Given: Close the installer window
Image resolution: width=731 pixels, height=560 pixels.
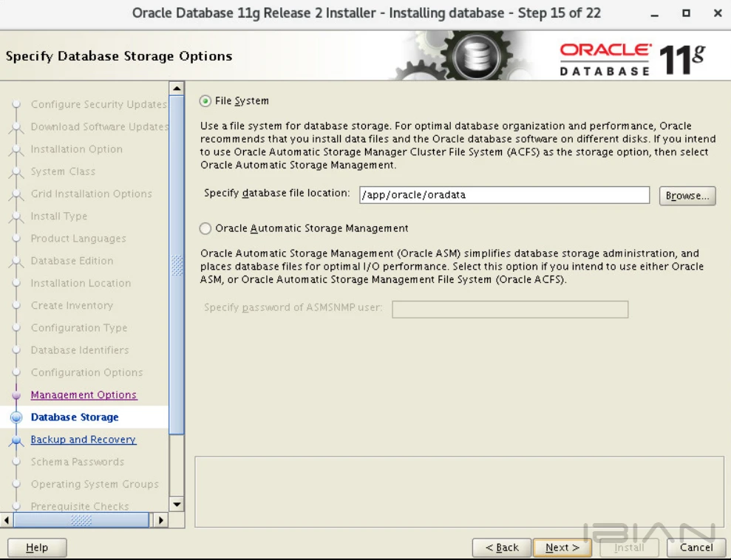Looking at the screenshot, I should 718,13.
